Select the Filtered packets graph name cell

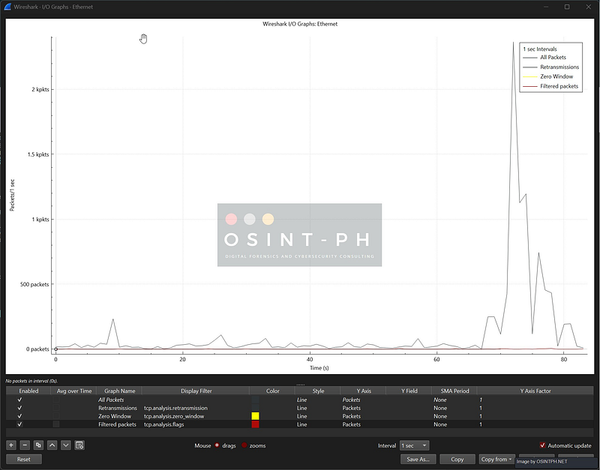pyautogui.click(x=119, y=424)
